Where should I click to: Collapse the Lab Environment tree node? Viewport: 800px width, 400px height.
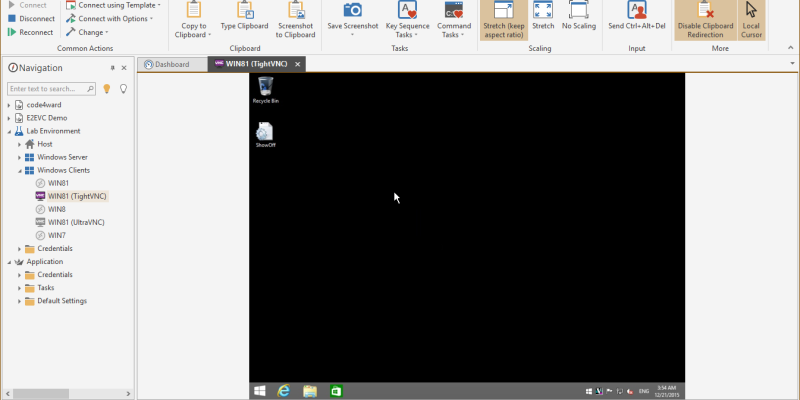(x=8, y=131)
